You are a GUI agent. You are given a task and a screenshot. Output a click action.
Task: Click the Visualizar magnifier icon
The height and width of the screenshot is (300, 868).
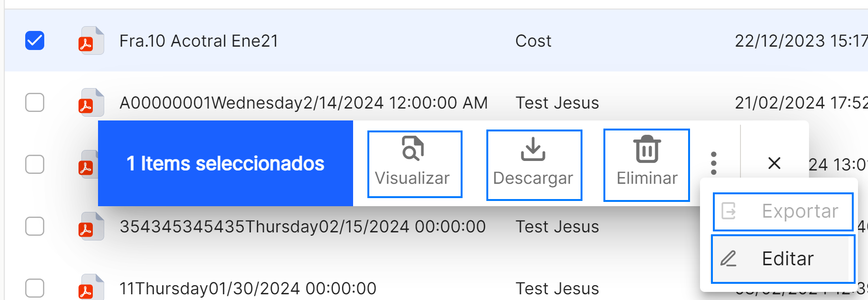(x=413, y=149)
